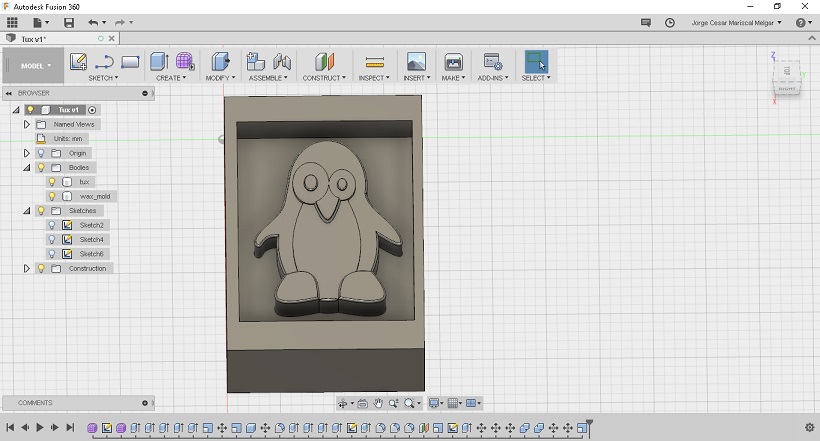This screenshot has height=441, width=820.
Task: Open the Grid and Snaps dropdown
Action: pos(455,403)
